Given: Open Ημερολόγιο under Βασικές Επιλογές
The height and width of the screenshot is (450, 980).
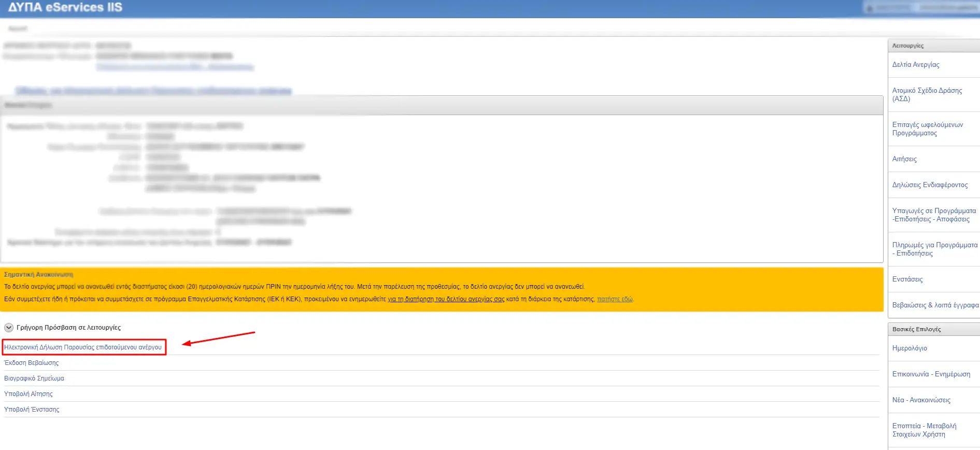Looking at the screenshot, I should [x=910, y=348].
